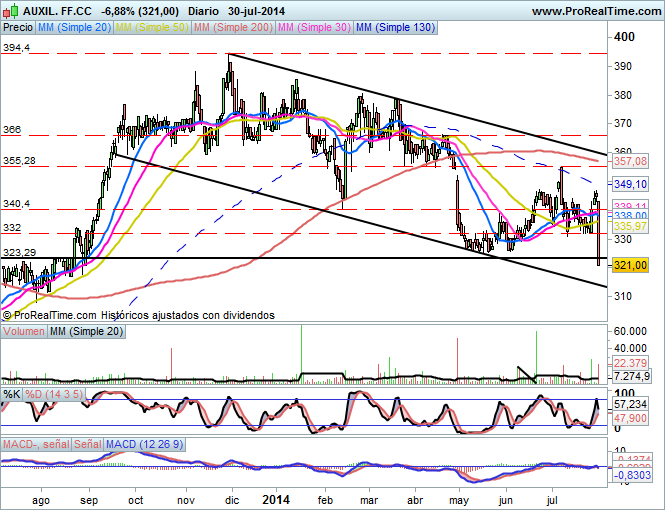Image resolution: width=665 pixels, height=510 pixels.
Task: Select the Señal indicator label
Action: coord(88,444)
